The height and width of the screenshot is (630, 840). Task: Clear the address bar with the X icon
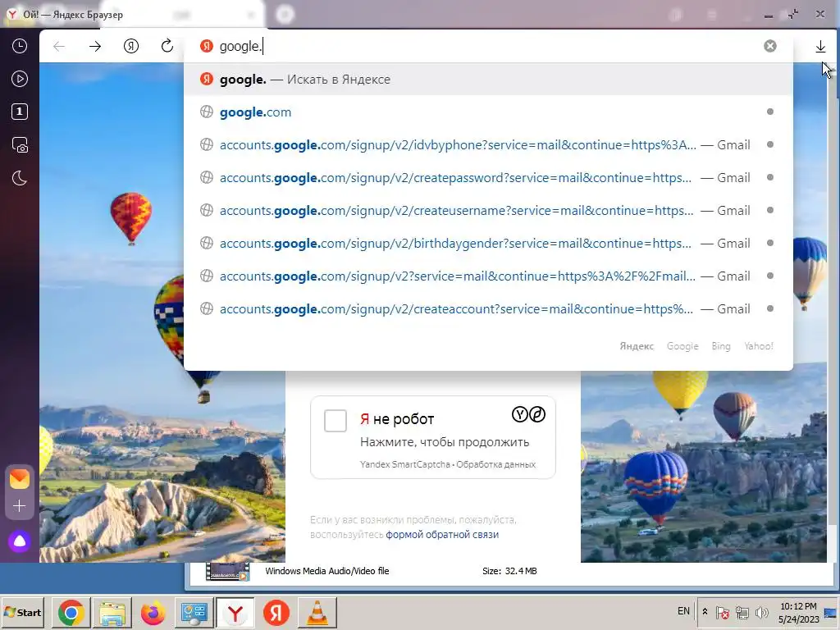pos(769,46)
